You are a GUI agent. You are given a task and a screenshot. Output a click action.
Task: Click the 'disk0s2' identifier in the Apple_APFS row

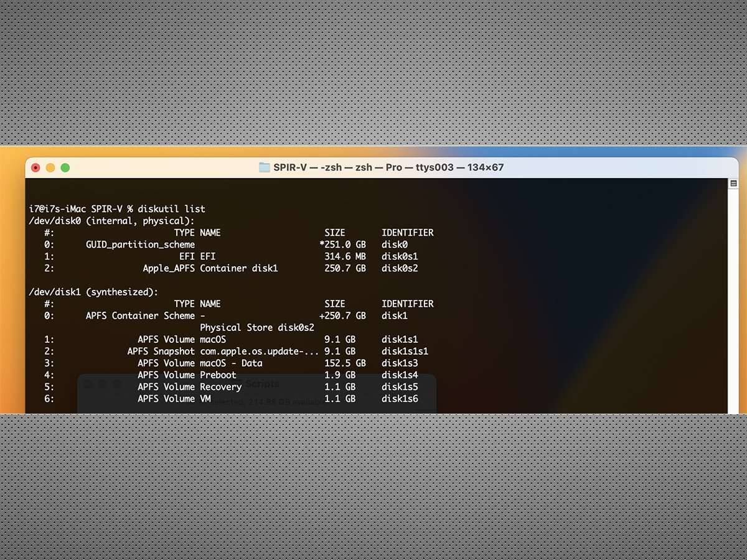[x=400, y=268]
